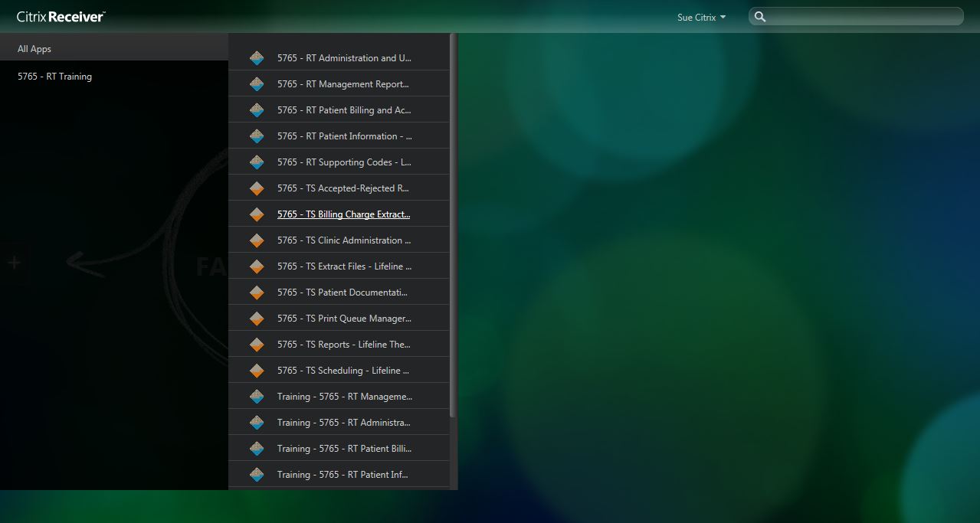This screenshot has width=980, height=523.
Task: Click the search magnifier icon
Action: (x=760, y=17)
